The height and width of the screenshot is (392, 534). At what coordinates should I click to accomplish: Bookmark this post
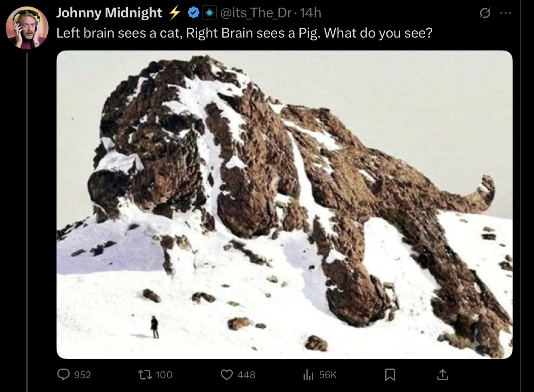click(x=390, y=375)
